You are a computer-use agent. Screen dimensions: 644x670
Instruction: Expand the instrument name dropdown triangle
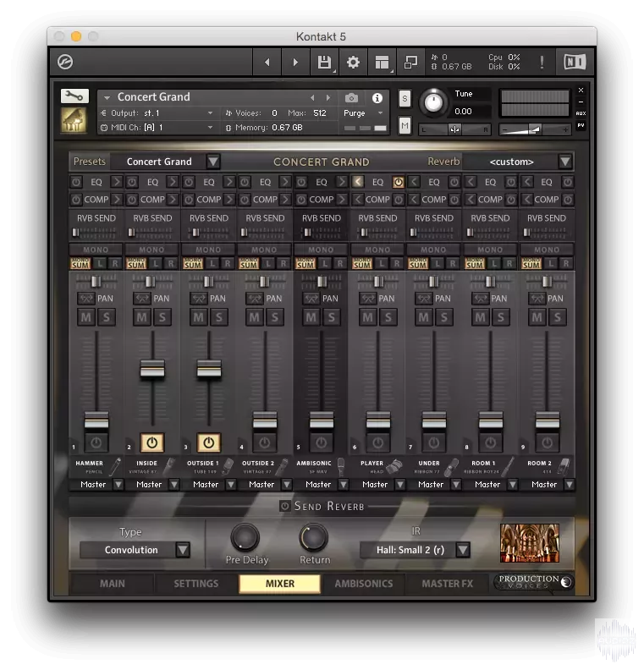click(x=107, y=98)
